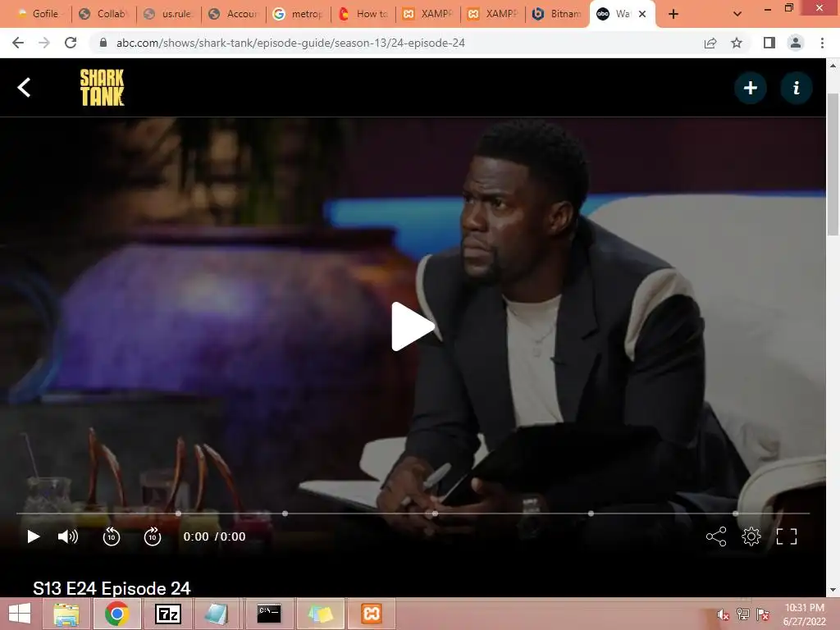Switch to the Bitnami tab

point(558,14)
